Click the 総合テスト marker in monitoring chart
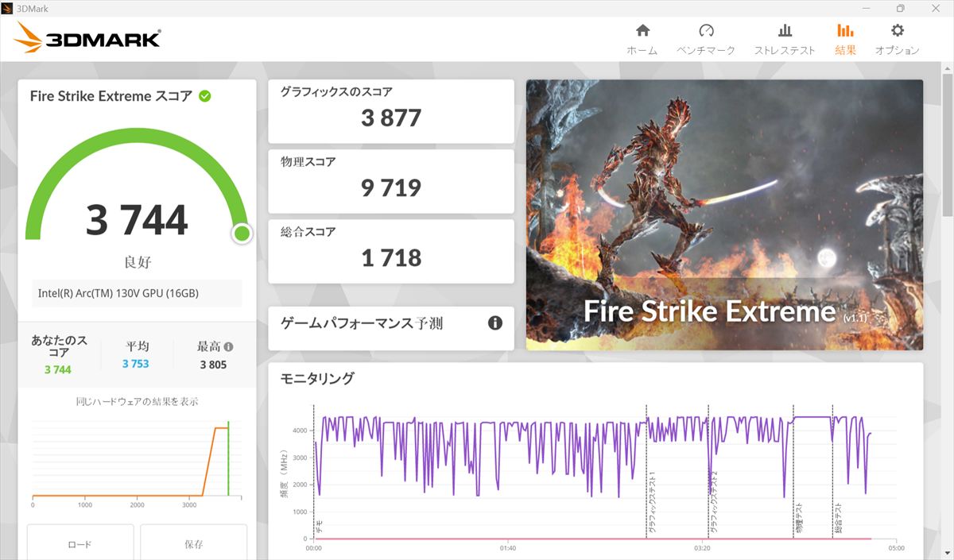 tap(838, 517)
